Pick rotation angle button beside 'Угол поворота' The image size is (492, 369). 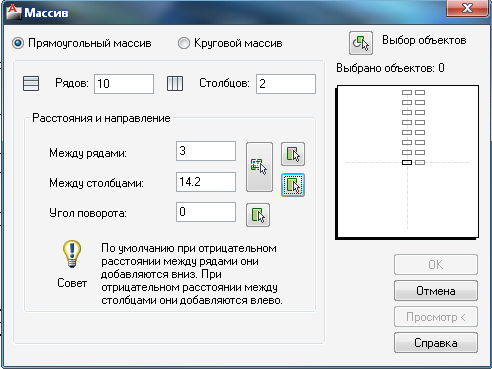(258, 215)
